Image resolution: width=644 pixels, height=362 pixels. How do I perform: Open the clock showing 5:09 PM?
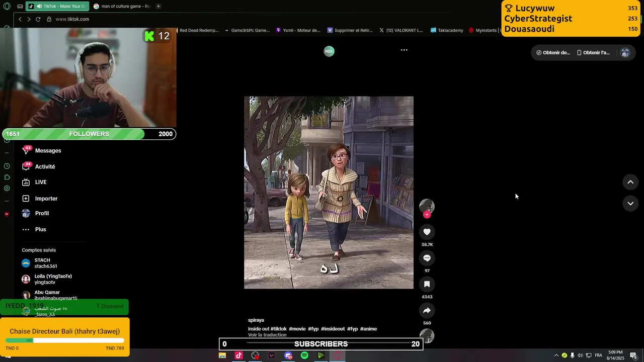click(x=615, y=355)
